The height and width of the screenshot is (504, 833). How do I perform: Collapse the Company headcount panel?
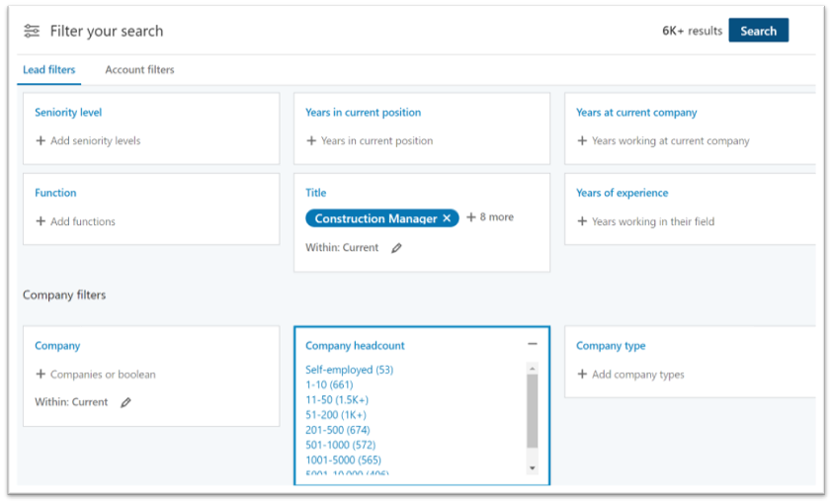coord(533,344)
